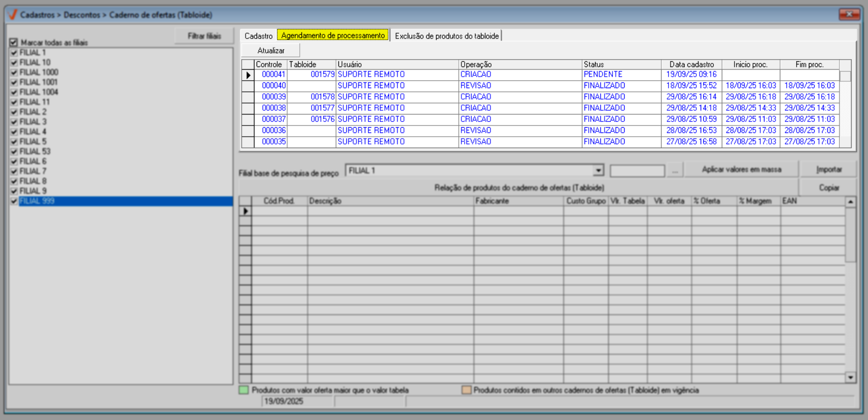Click the app logo icon in title bar
868x420 pixels.
tap(13, 15)
